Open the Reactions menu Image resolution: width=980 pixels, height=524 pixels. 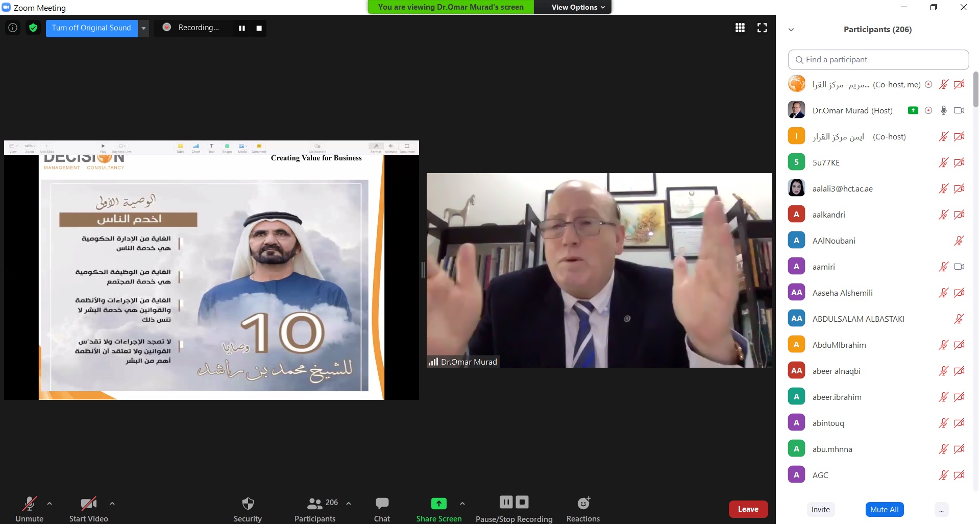click(x=583, y=509)
